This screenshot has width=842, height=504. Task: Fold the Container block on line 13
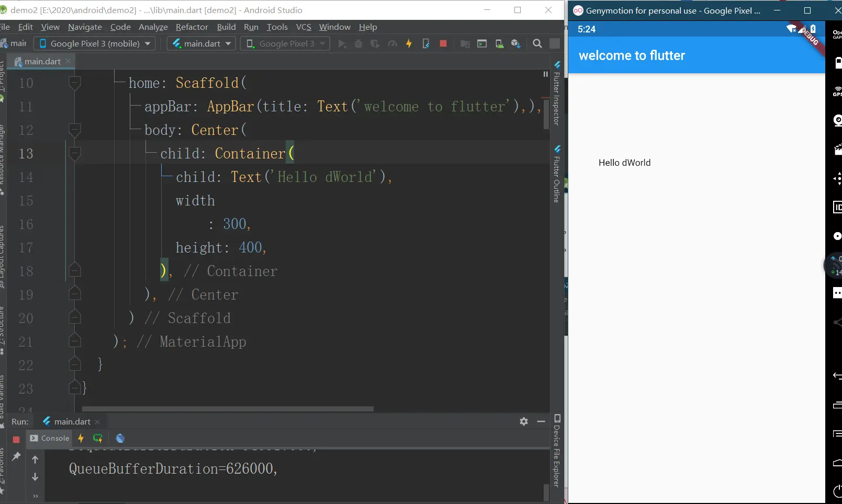[75, 153]
